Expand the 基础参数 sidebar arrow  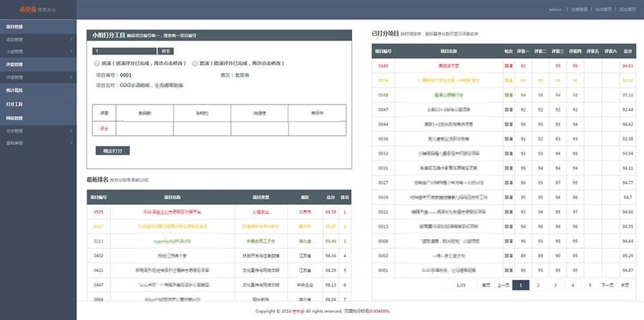72,142
